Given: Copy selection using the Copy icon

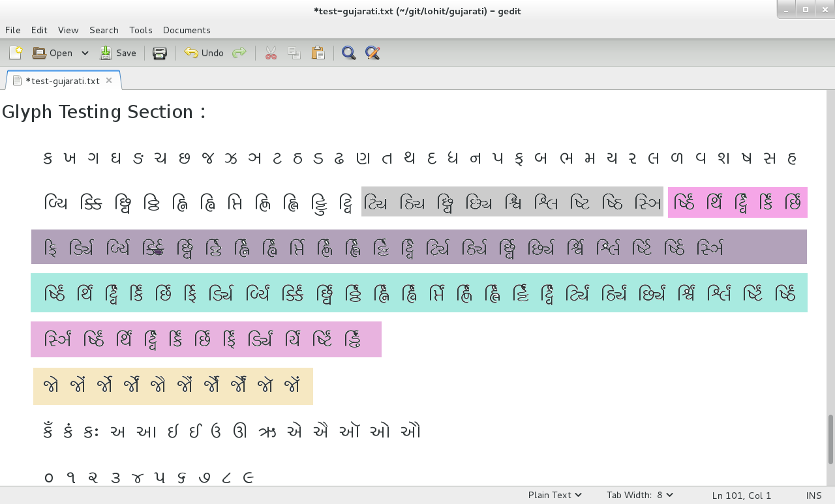Looking at the screenshot, I should pos(294,53).
